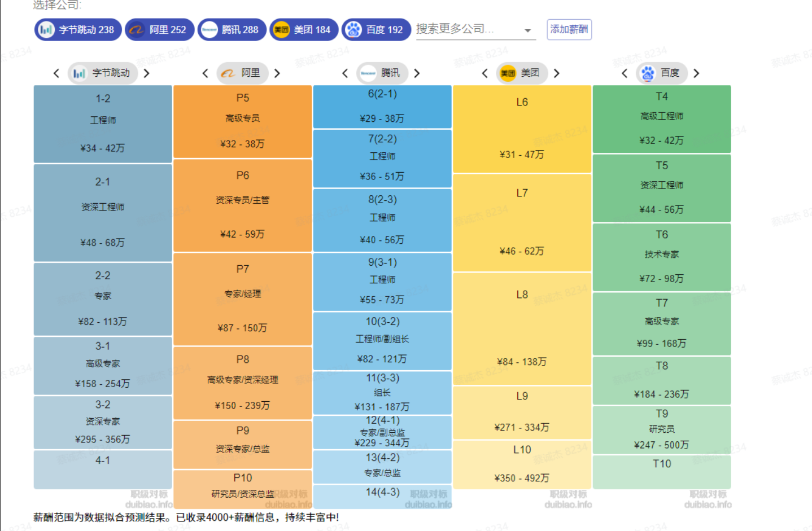Click the Baidu icon in column header

point(648,73)
